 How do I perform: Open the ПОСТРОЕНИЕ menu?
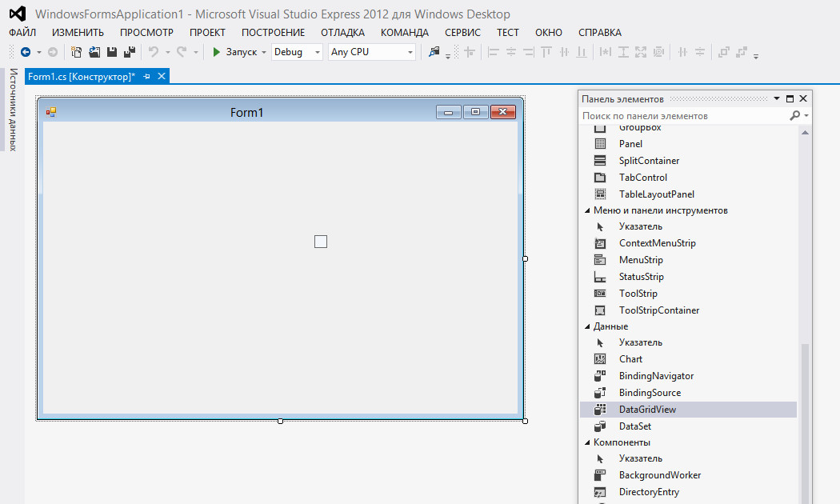[x=274, y=33]
